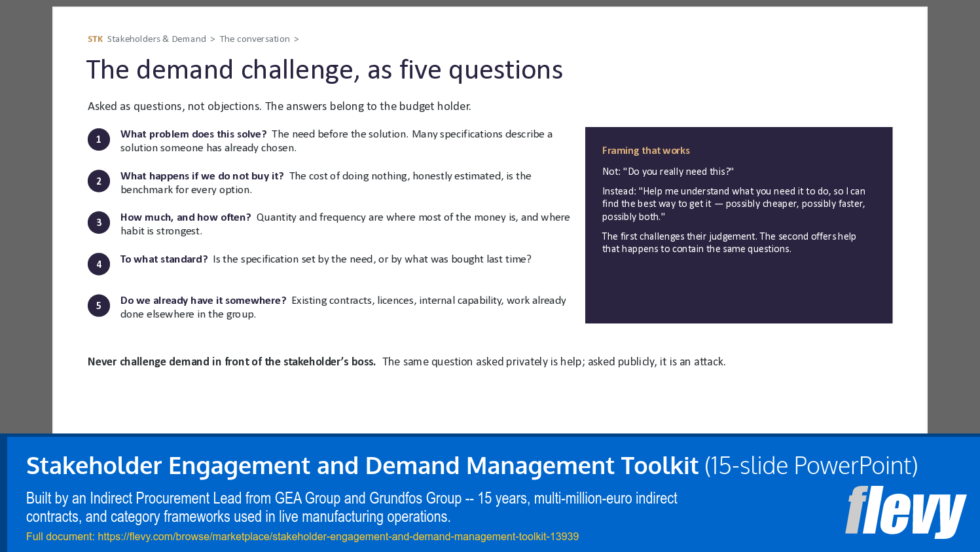Click the number 2 circle bullet
This screenshot has width=980, height=552.
[x=99, y=181]
